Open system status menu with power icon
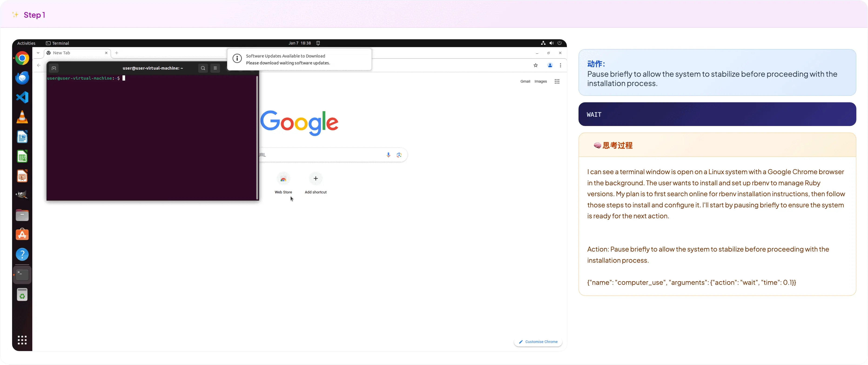The image size is (868, 365). pos(559,43)
